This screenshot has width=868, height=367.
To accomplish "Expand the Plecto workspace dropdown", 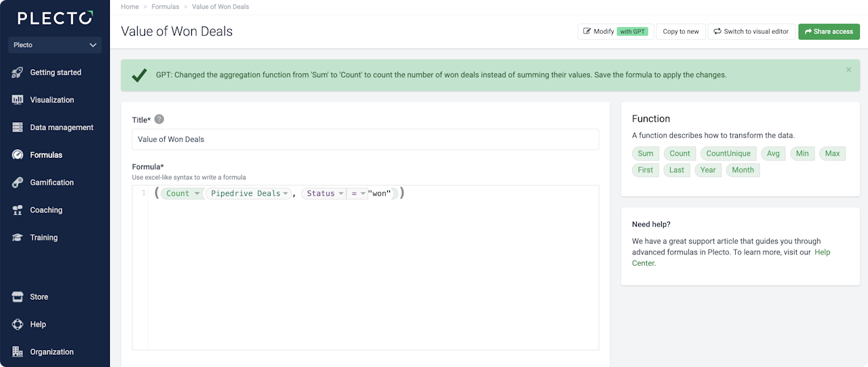I will (55, 45).
